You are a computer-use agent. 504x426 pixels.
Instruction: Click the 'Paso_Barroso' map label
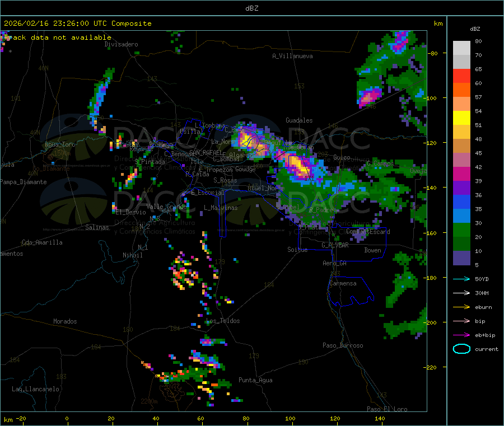pos(343,345)
